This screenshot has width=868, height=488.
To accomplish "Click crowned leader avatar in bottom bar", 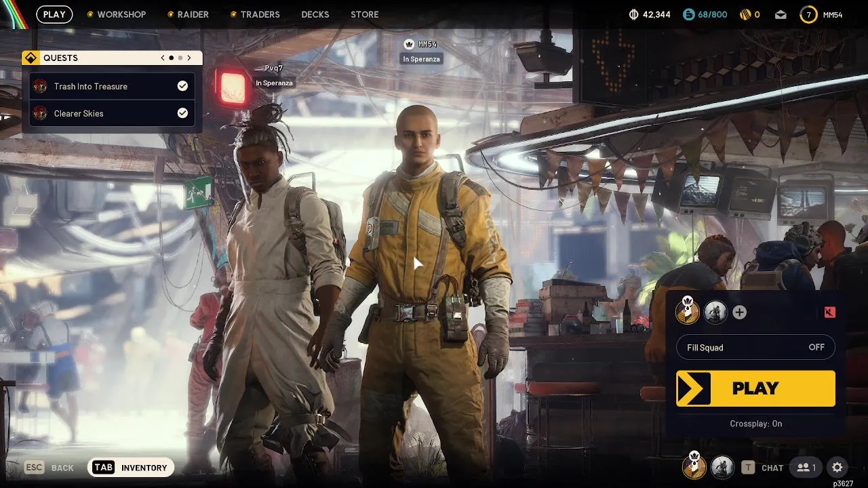I will pos(694,466).
